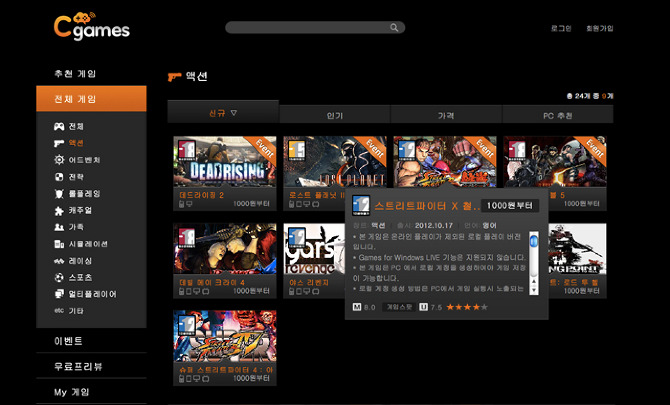Click the C games logo
The image size is (670, 405).
91,26
